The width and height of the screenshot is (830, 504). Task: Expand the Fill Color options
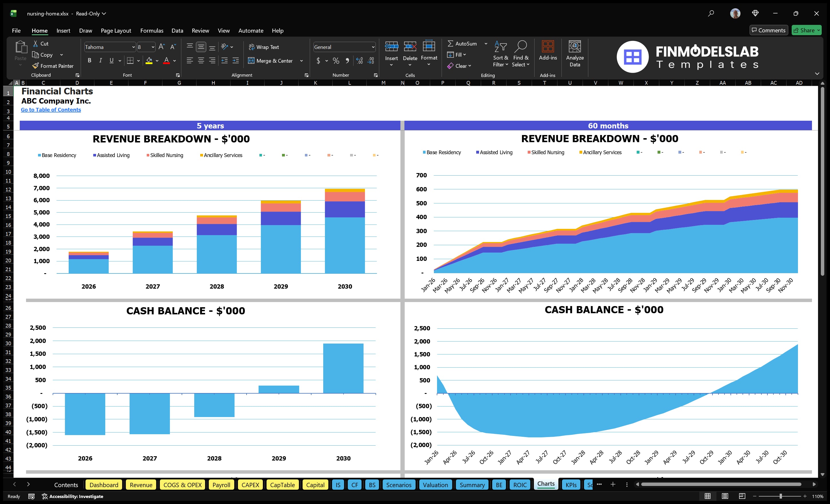tap(157, 61)
